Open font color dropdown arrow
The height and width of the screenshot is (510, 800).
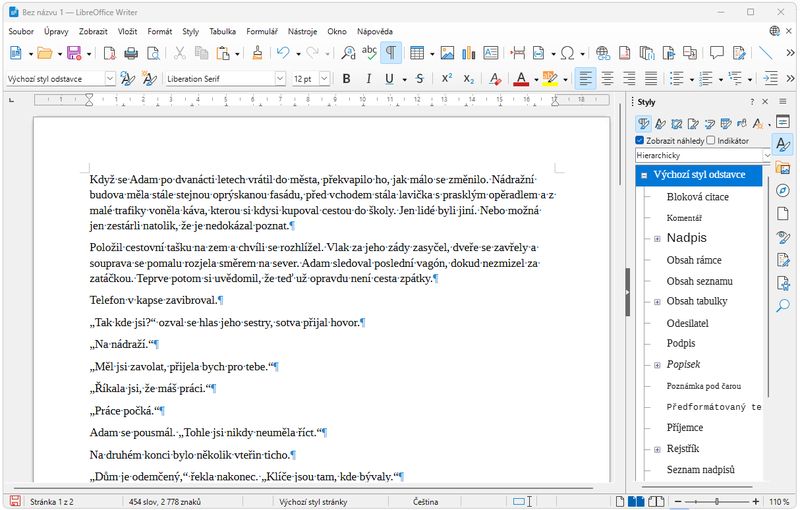pyautogui.click(x=536, y=80)
